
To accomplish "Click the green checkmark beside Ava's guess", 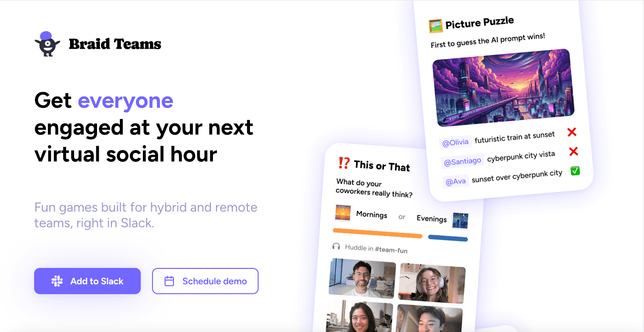I will pyautogui.click(x=575, y=171).
